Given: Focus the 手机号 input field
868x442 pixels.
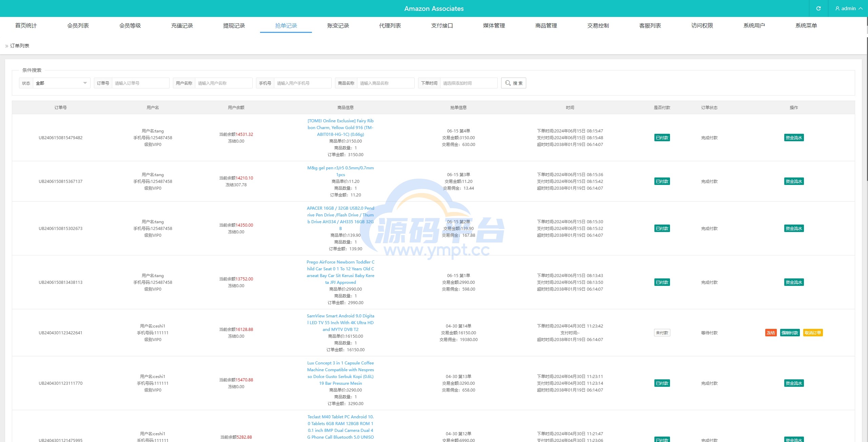Looking at the screenshot, I should point(302,83).
